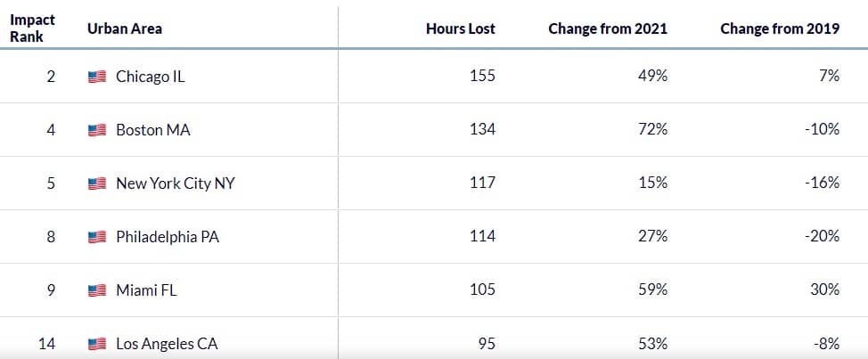Open the Miami FL urban area link
Viewport: 868px width, 359px height.
(x=147, y=290)
